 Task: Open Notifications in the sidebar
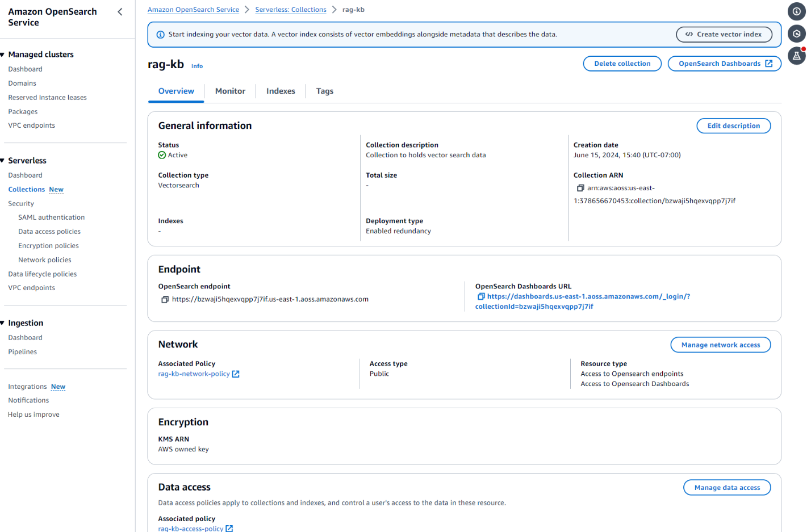click(x=28, y=400)
